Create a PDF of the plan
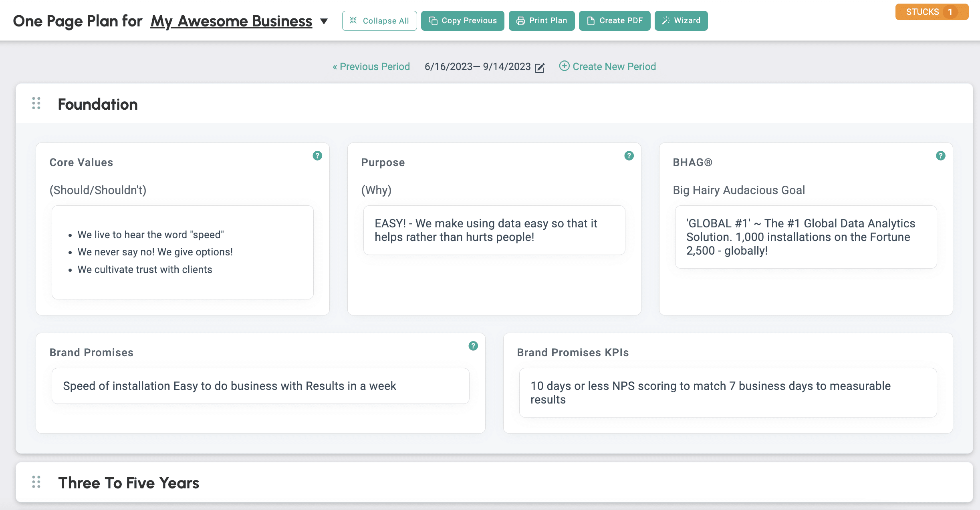 click(614, 21)
